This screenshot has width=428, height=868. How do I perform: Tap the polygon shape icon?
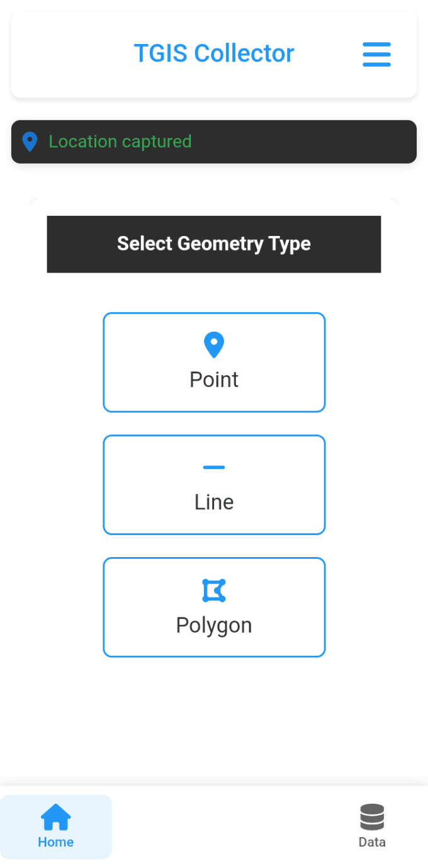click(214, 590)
